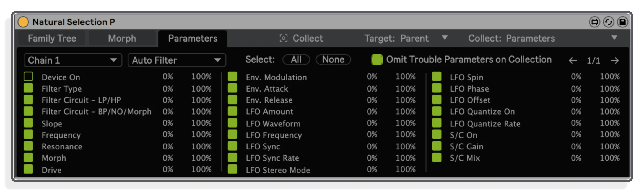Screen dimensions: 644x193
Task: Toggle the LFO Phase checkbox
Action: [437, 88]
